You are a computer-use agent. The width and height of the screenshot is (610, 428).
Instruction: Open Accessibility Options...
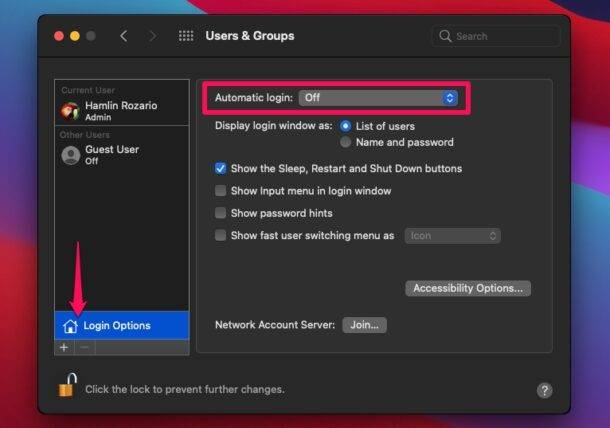coord(468,288)
